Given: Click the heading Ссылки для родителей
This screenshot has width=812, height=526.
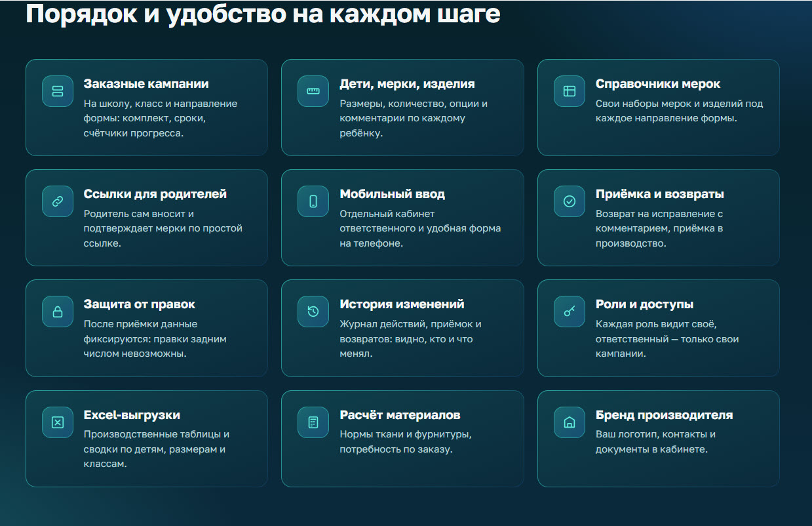Looking at the screenshot, I should coord(155,194).
